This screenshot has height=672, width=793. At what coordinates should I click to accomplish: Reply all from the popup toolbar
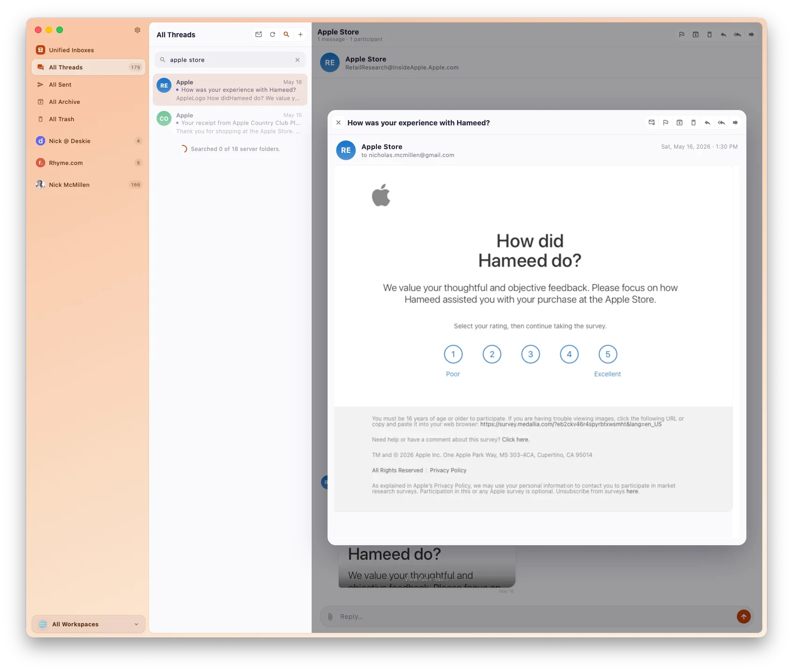click(x=721, y=123)
